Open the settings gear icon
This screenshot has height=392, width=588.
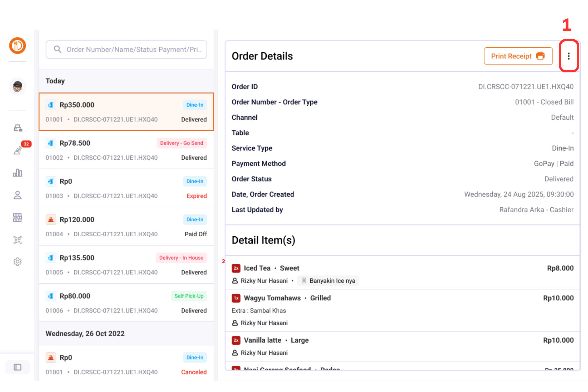coord(18,262)
